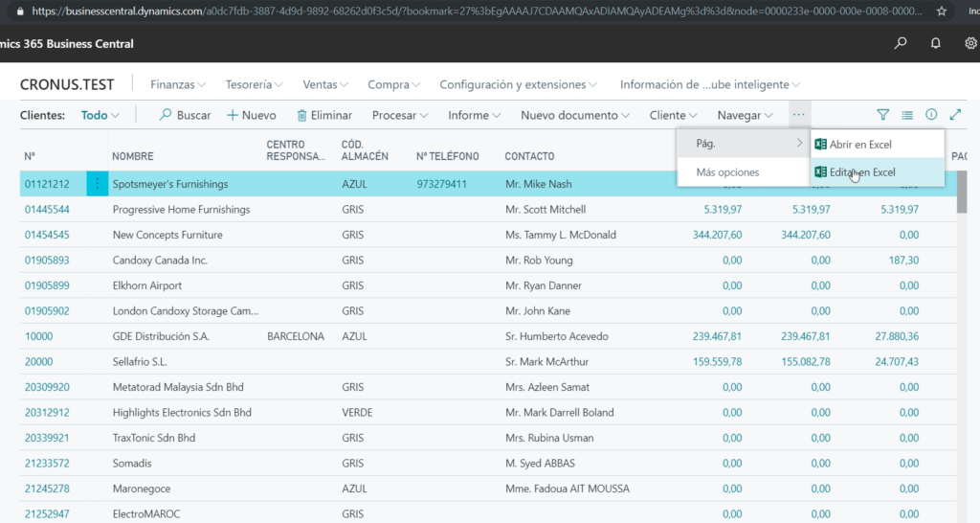Click the search magnifier icon in header

[901, 43]
